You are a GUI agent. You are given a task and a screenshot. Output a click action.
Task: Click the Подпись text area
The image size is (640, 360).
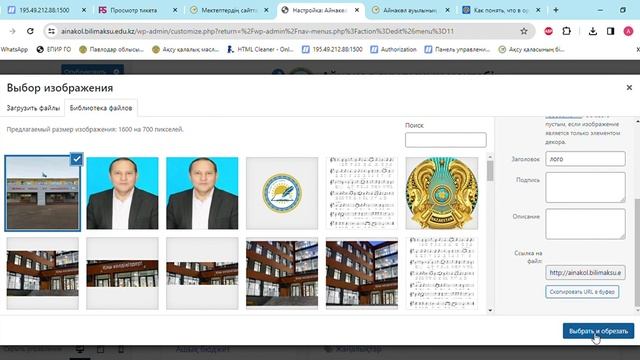585,187
